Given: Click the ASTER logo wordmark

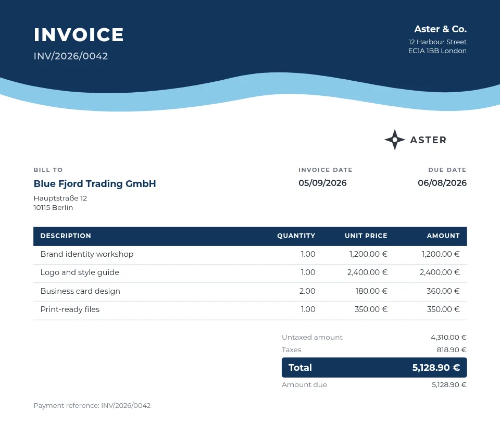Looking at the screenshot, I should [x=428, y=140].
